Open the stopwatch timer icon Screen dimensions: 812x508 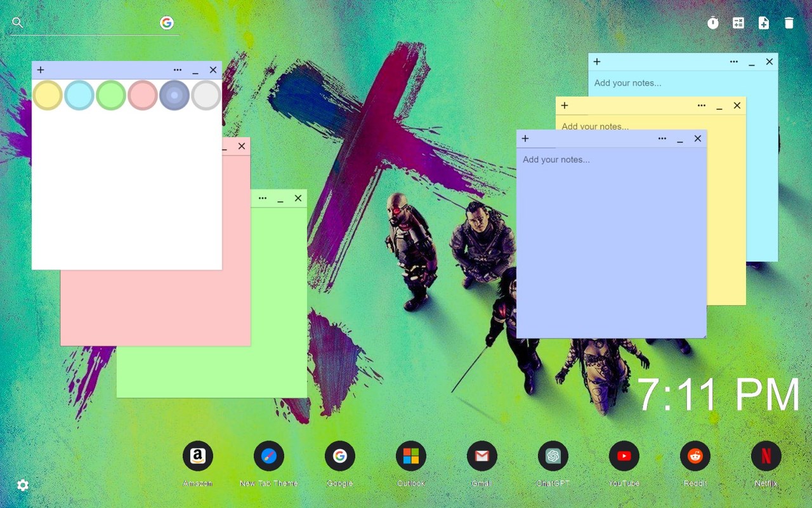pyautogui.click(x=713, y=23)
